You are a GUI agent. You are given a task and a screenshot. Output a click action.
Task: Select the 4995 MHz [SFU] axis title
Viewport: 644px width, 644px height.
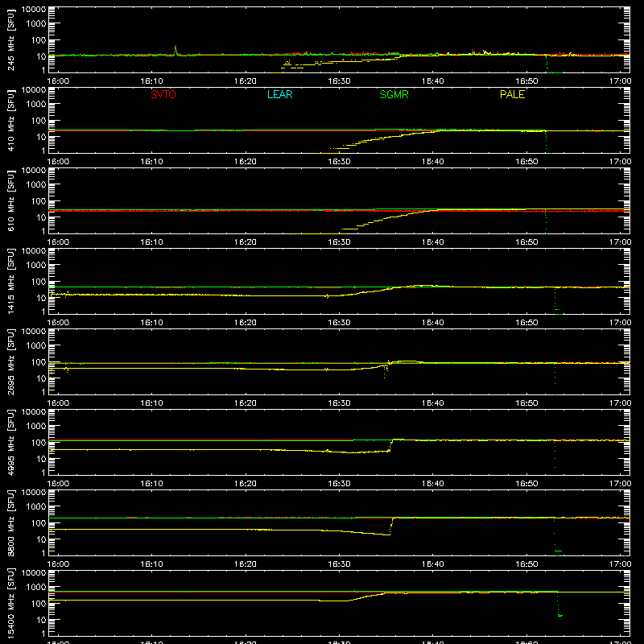click(x=11, y=443)
